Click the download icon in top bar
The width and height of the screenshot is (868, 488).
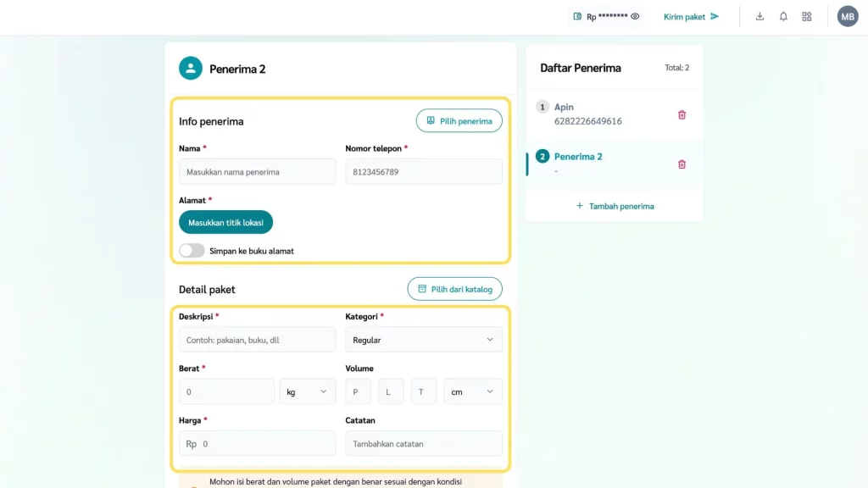pos(759,16)
